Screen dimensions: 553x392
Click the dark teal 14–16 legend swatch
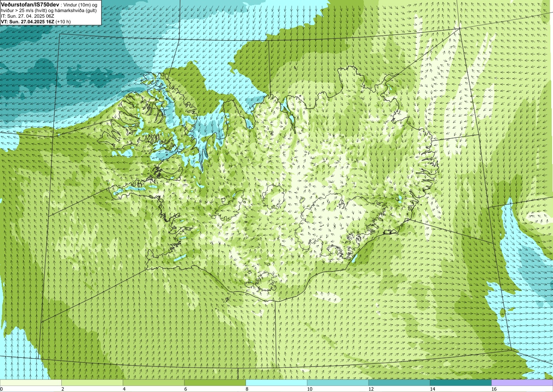pyautogui.click(x=461, y=383)
